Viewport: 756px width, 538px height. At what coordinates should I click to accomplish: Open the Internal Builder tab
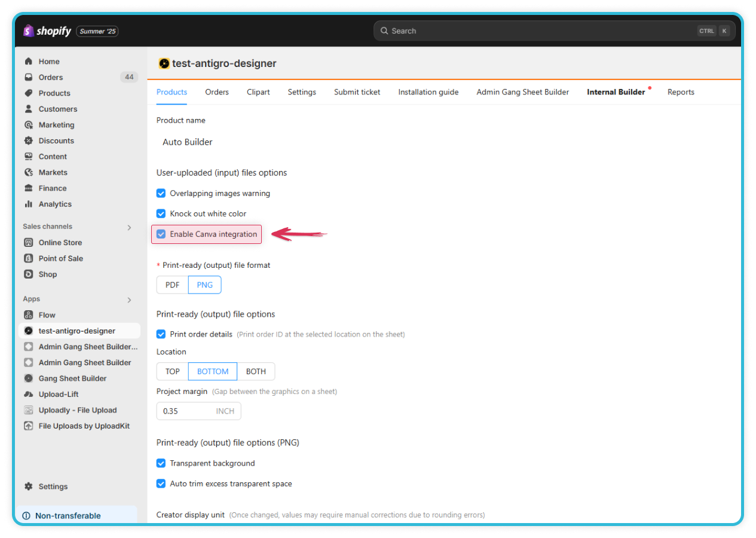[x=616, y=92]
